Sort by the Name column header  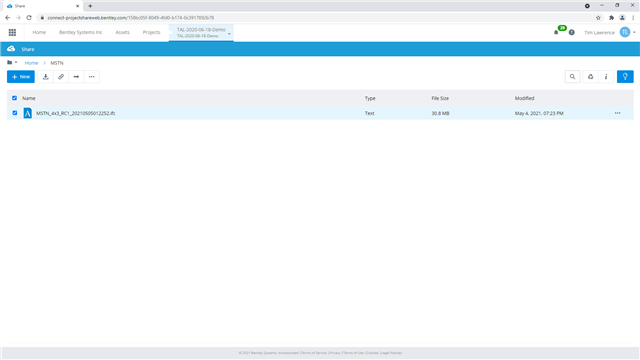point(29,98)
